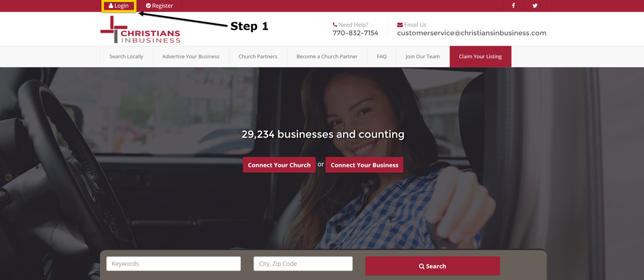Open the Register link
The width and height of the screenshot is (644, 280).
[x=159, y=6]
